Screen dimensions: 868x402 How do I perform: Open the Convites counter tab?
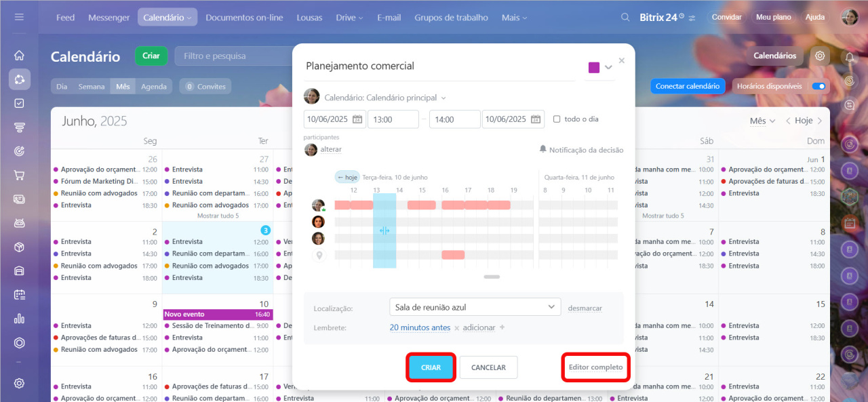(x=205, y=86)
